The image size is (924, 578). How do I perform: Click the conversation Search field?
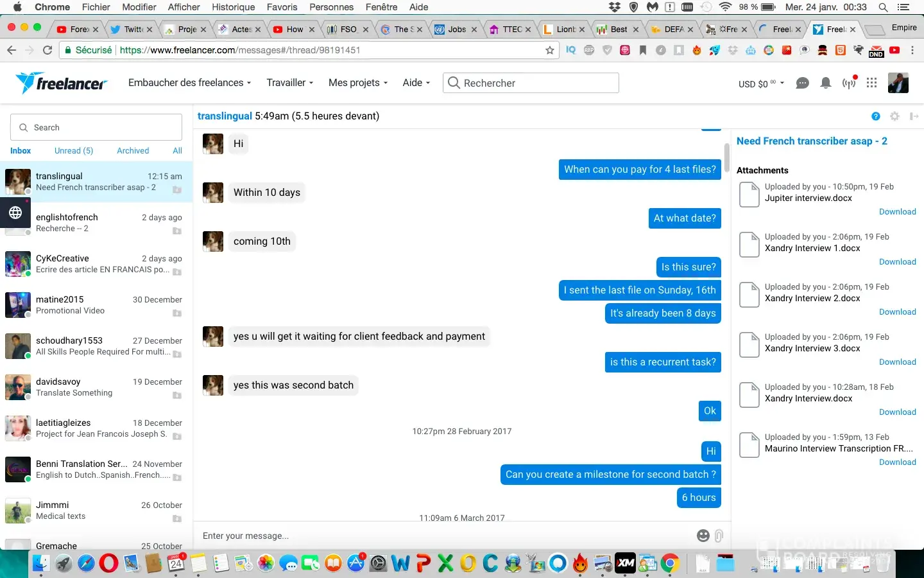[x=96, y=127]
